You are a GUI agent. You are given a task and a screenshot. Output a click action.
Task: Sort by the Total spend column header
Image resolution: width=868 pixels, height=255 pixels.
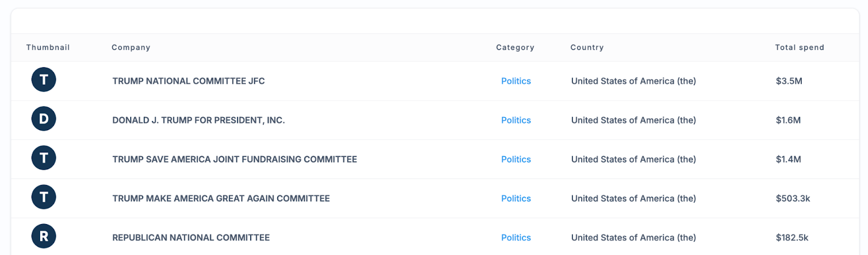pos(800,47)
